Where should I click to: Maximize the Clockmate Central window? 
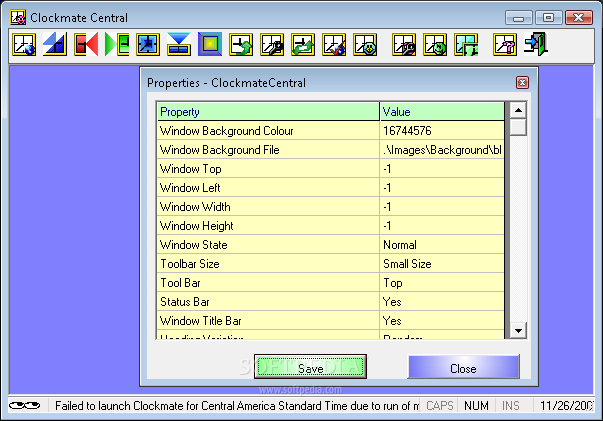548,18
